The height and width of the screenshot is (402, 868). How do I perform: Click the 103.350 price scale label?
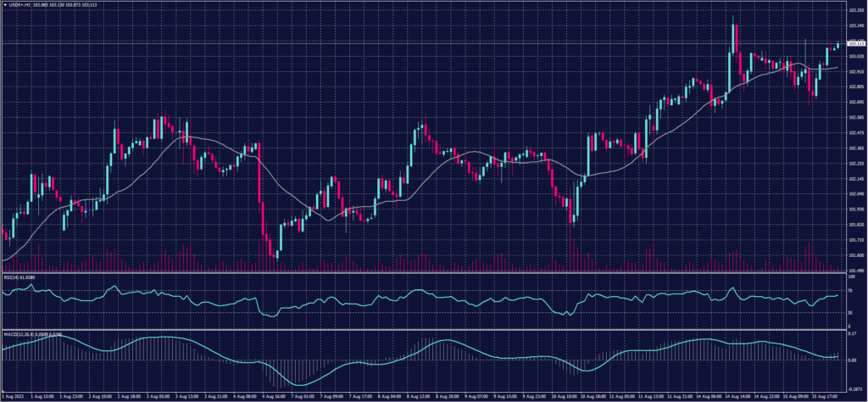(x=855, y=10)
